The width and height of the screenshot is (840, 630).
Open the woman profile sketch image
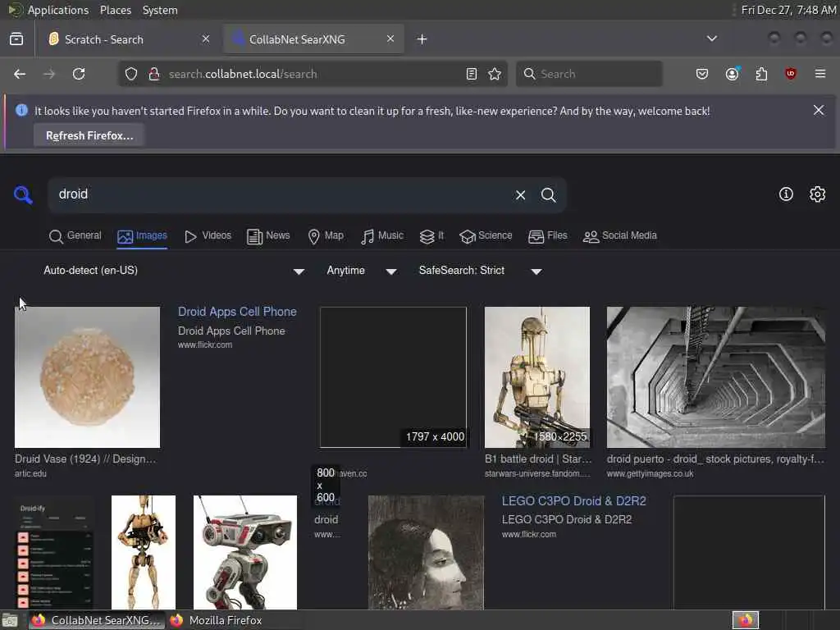[x=426, y=552]
